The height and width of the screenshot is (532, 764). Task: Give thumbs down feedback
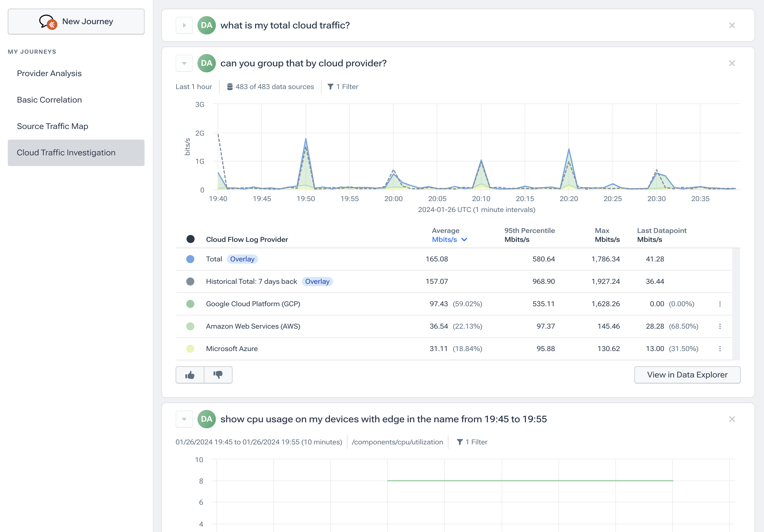pos(218,375)
